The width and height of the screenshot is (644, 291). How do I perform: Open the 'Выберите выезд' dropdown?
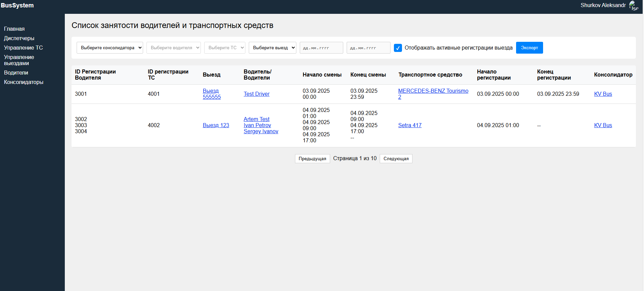pos(272,48)
